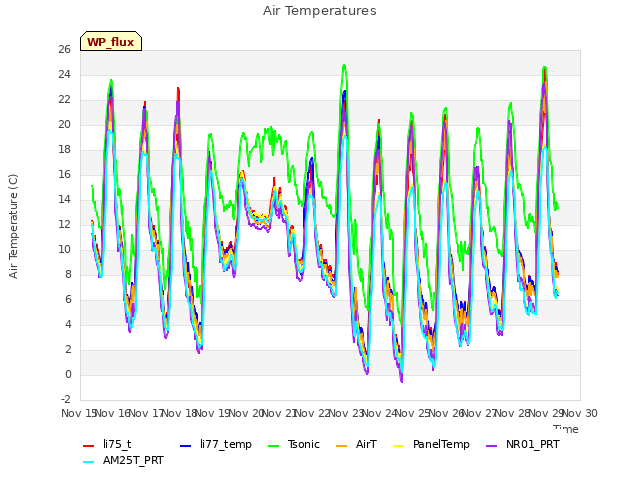
Task: Toggle the li75_t legend entry
Action: point(107,444)
